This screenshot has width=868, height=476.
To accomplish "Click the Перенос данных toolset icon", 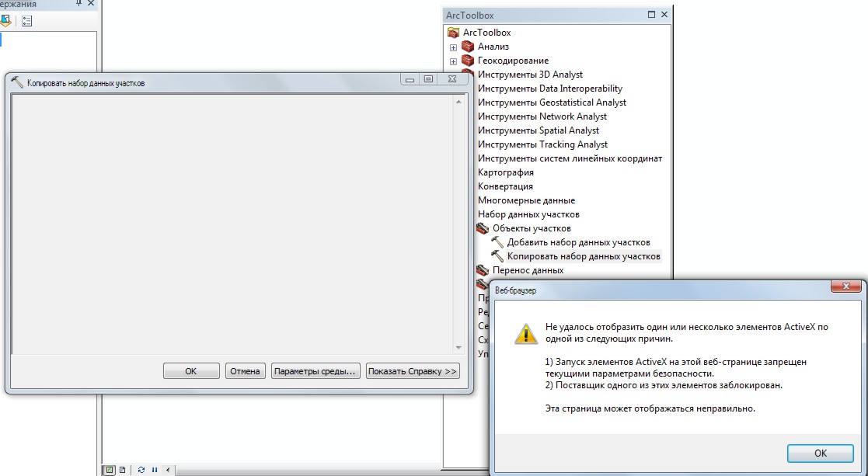I will [483, 270].
